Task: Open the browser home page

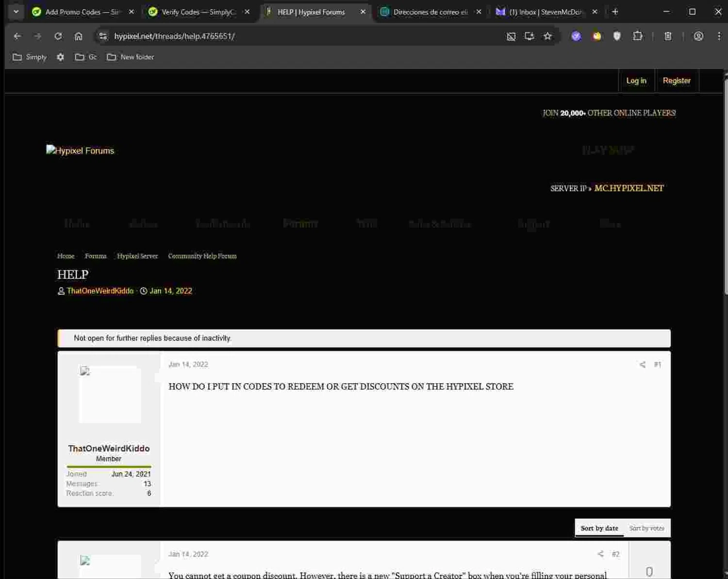Action: [x=78, y=36]
